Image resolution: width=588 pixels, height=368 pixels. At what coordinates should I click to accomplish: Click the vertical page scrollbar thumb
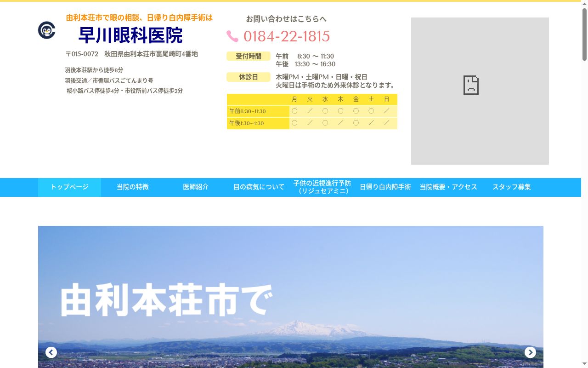tap(584, 34)
